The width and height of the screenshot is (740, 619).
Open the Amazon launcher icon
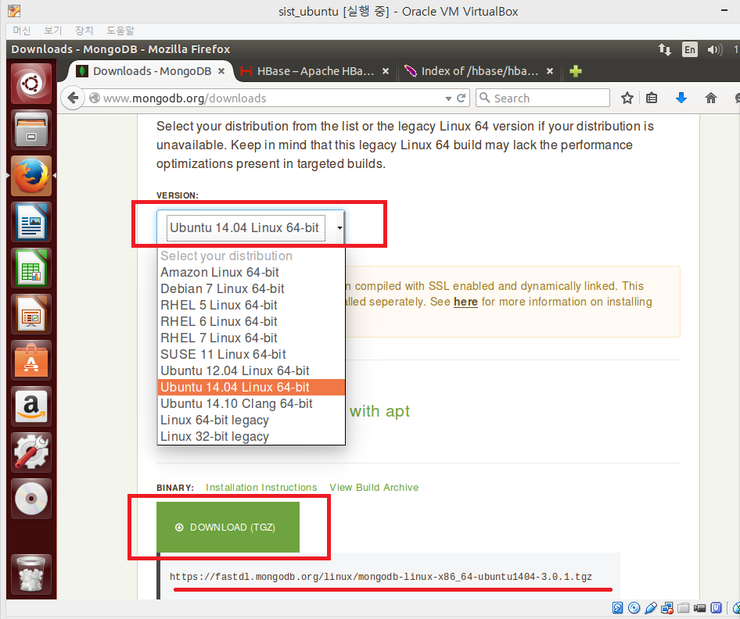pyautogui.click(x=32, y=406)
